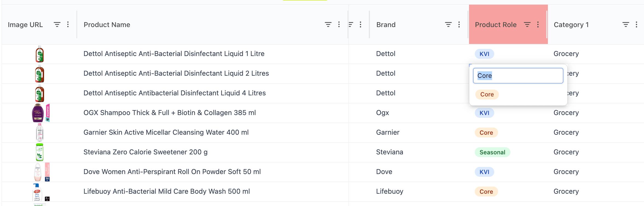Open the Image URL column options menu
The width and height of the screenshot is (644, 206).
(x=68, y=25)
